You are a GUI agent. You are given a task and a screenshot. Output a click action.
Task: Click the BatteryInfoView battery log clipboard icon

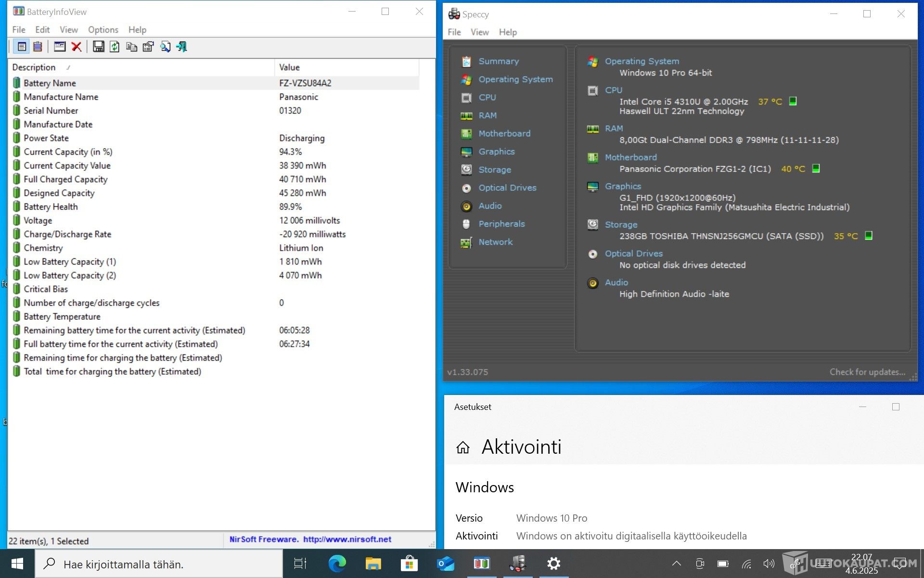click(x=38, y=47)
